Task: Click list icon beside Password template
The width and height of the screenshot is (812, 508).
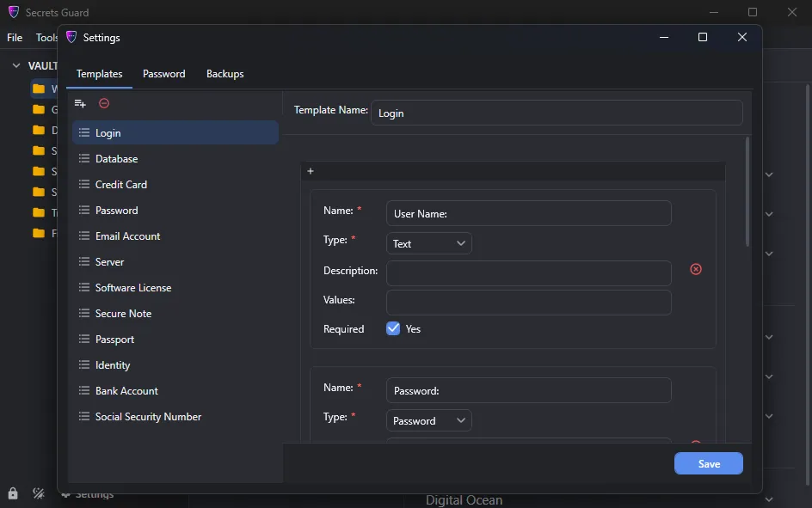Action: tap(84, 210)
